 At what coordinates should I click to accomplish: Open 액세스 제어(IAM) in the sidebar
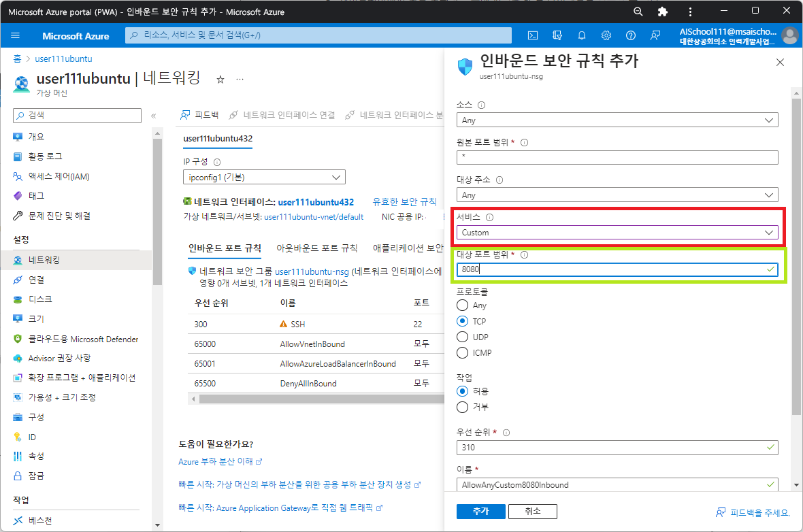click(59, 177)
